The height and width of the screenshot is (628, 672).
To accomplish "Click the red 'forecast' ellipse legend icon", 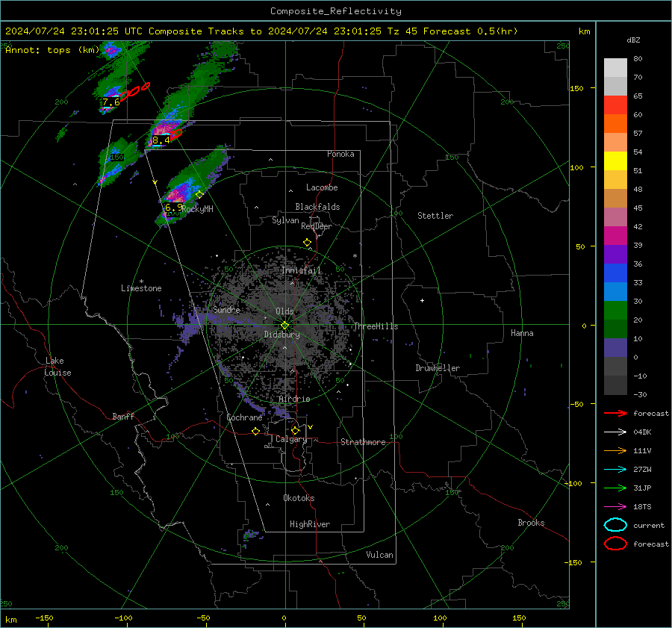I will [x=615, y=544].
